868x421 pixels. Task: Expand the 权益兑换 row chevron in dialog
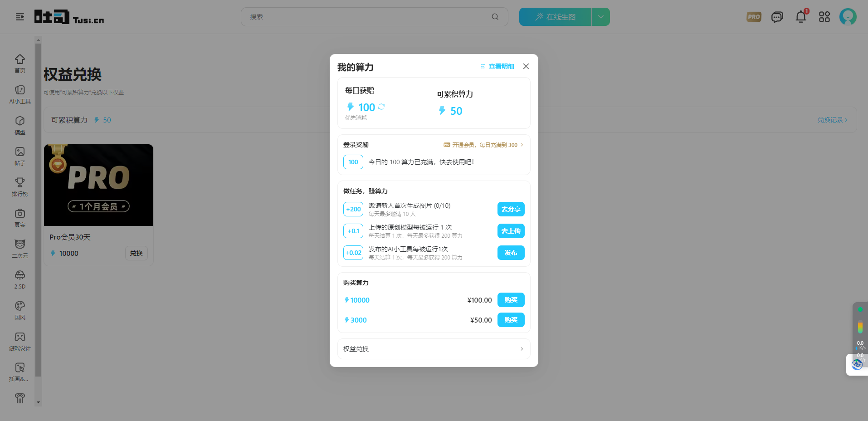click(x=522, y=349)
